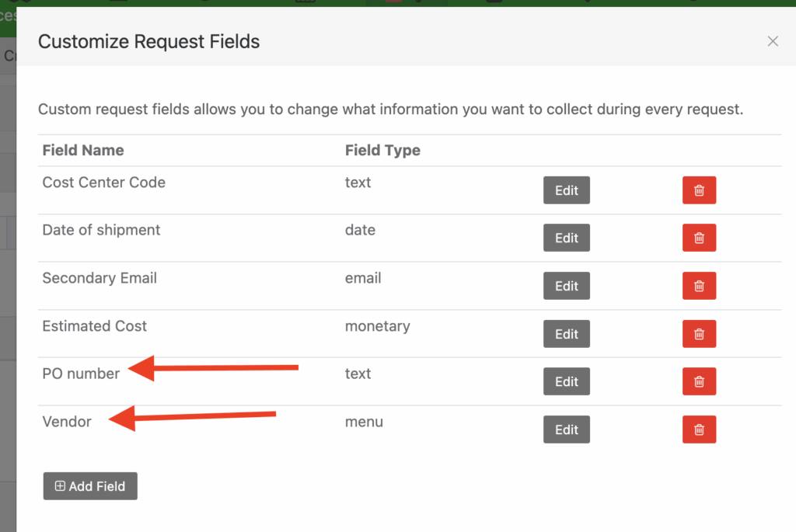This screenshot has width=796, height=532.
Task: Remove the Vendor field
Action: [699, 429]
